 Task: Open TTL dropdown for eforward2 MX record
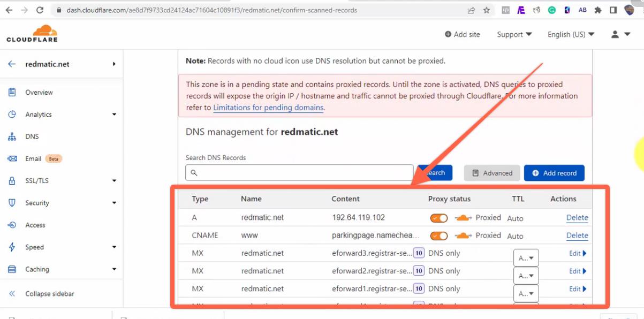click(x=526, y=276)
